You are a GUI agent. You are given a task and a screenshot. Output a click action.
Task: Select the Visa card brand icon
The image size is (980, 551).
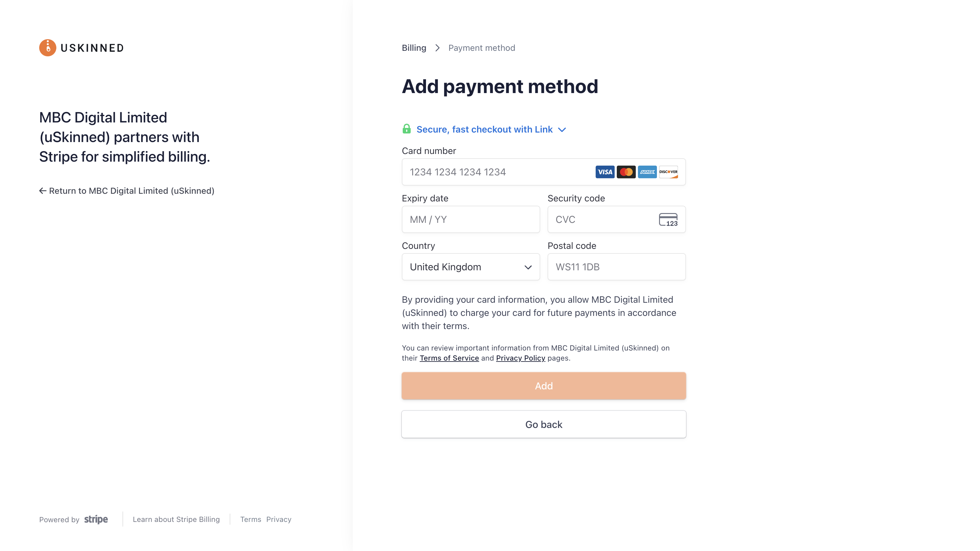tap(605, 172)
